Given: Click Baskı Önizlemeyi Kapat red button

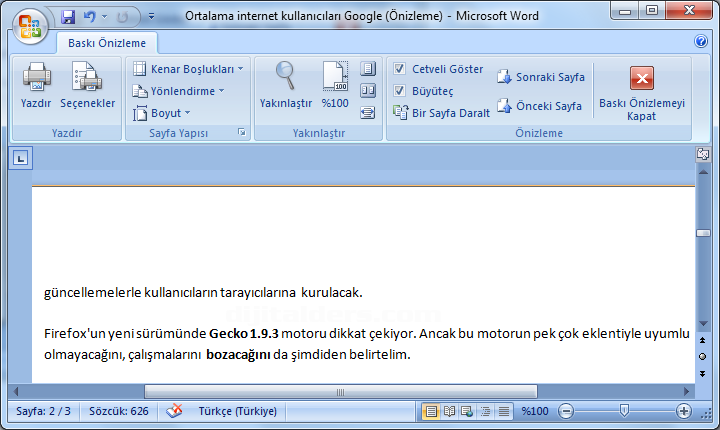Looking at the screenshot, I should coord(642,93).
